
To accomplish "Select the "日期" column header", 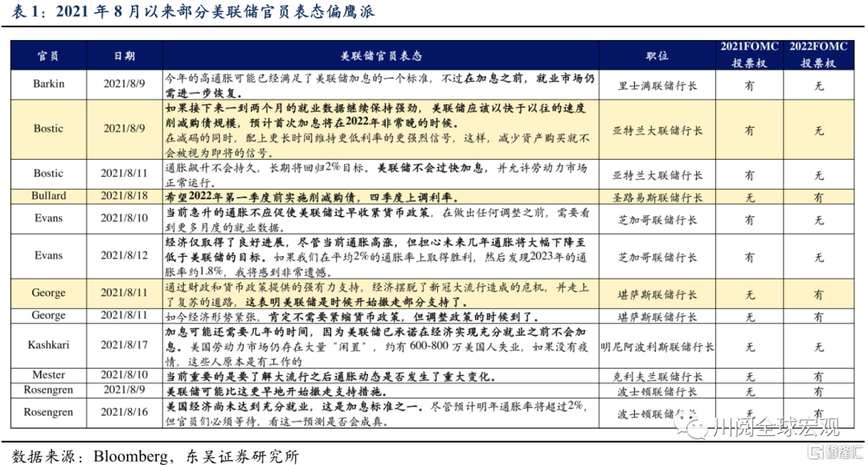I will point(125,56).
